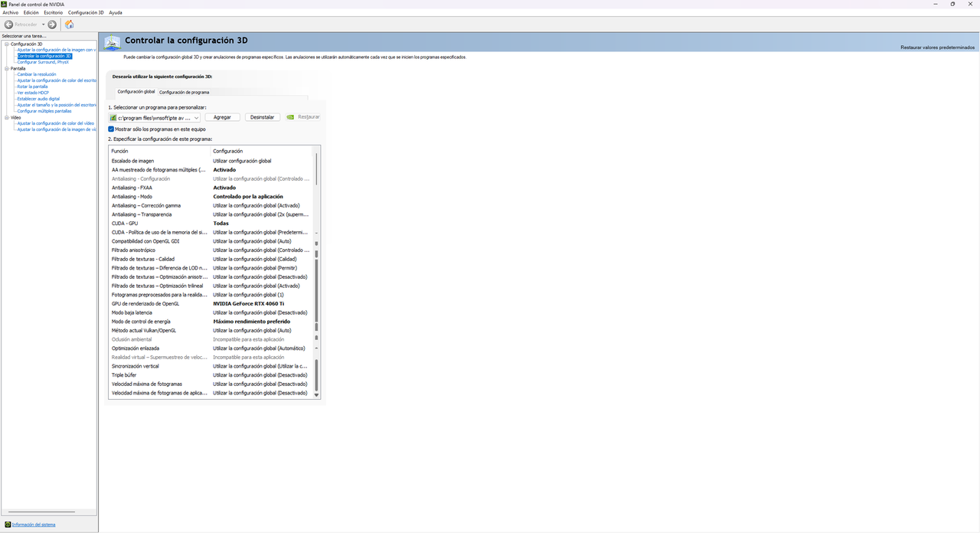This screenshot has height=533, width=980.
Task: Open the home icon in toolbar
Action: pyautogui.click(x=70, y=25)
